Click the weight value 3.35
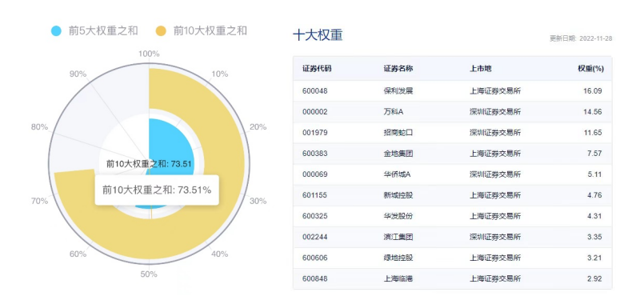Image resolution: width=644 pixels, height=308 pixels. point(594,237)
